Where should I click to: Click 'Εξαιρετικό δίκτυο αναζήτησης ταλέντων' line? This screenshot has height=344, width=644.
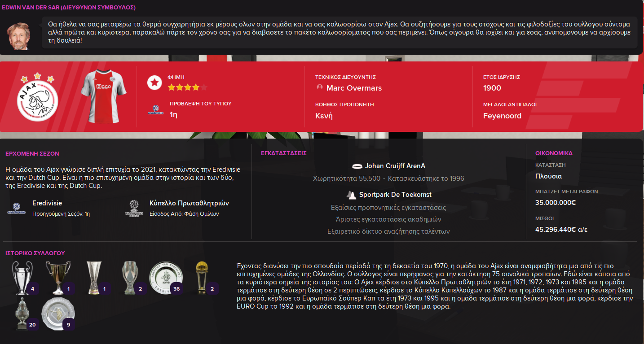[x=388, y=231]
